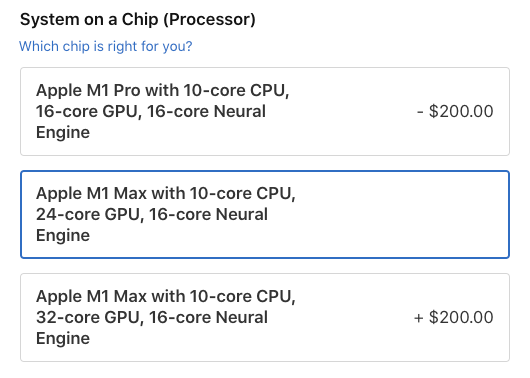This screenshot has width=530, height=378.
Task: Choose the Apple M1 Max 32-core GPU option
Action: [265, 317]
